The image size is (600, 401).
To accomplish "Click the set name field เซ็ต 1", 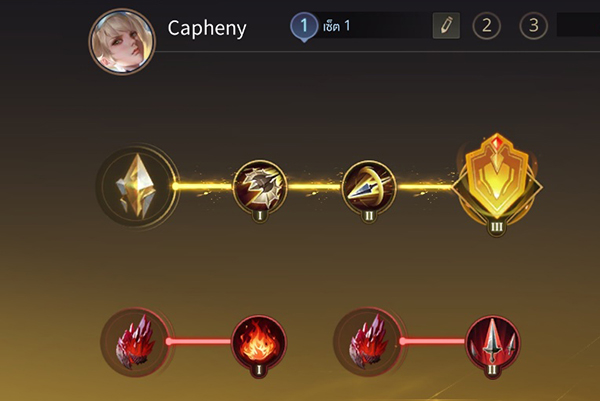I will (x=375, y=26).
